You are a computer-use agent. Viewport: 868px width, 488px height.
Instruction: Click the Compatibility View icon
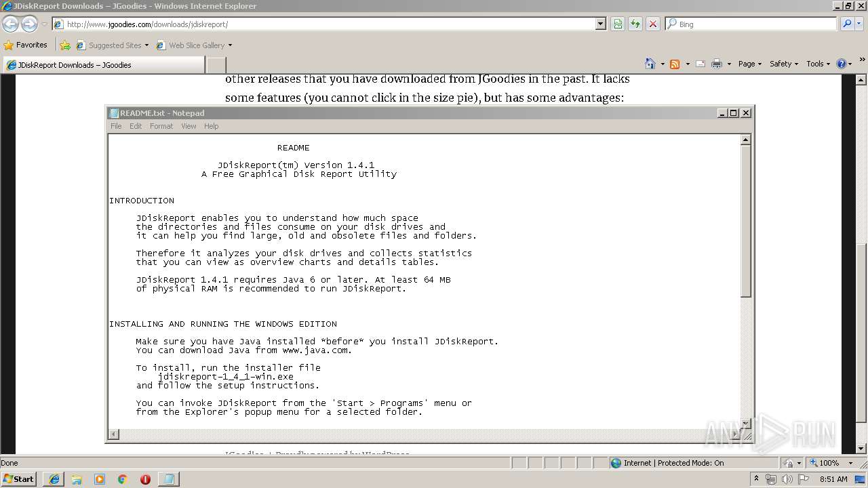pyautogui.click(x=618, y=24)
